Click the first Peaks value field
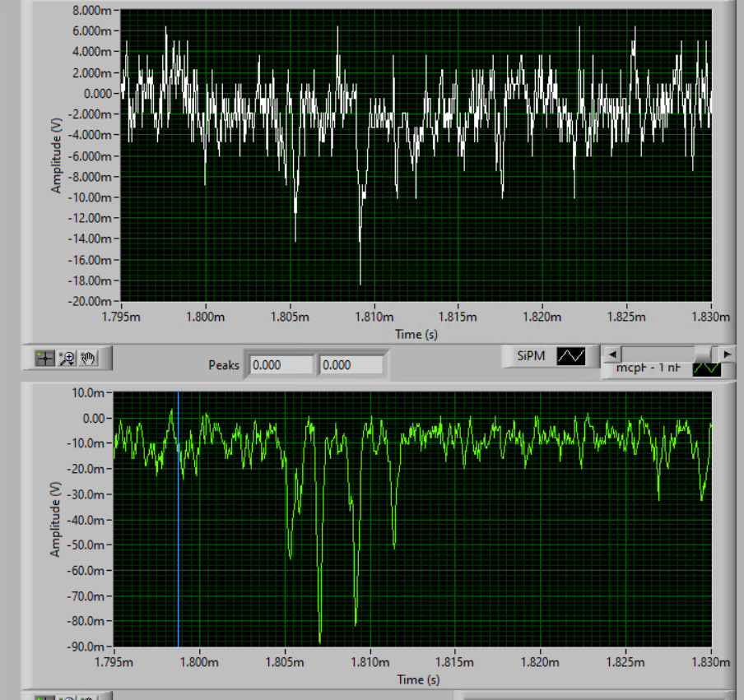Viewport: 744px width, 700px height. point(281,364)
